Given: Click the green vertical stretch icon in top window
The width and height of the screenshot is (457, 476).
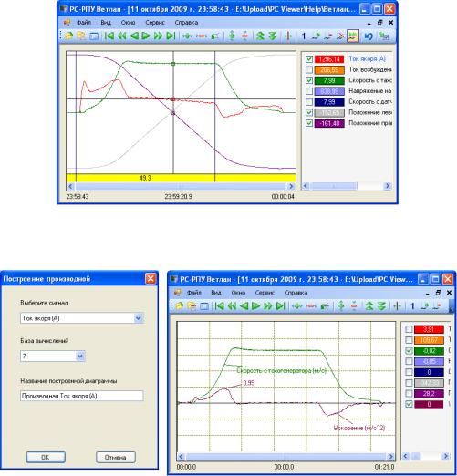Looking at the screenshot, I should [232, 36].
